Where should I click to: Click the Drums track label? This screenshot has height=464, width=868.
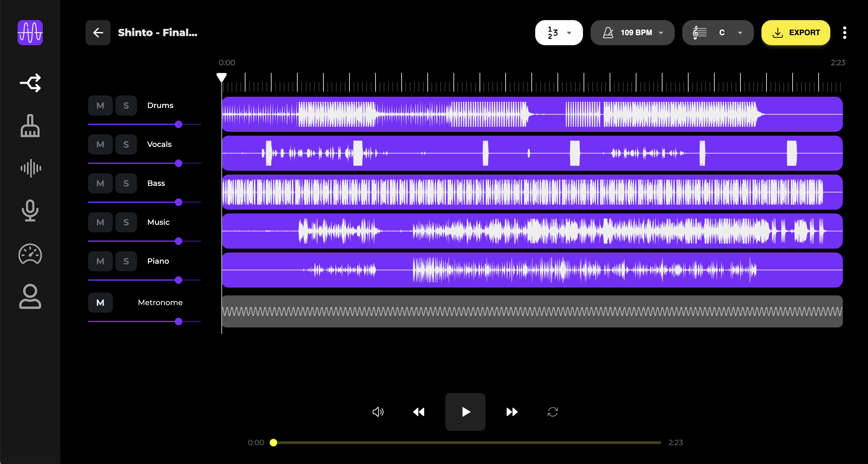160,105
